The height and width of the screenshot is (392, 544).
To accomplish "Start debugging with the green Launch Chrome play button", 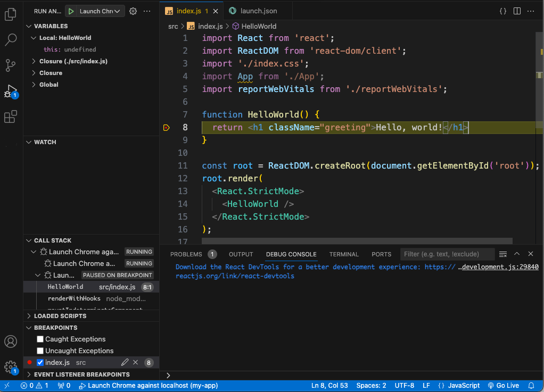I will click(x=71, y=11).
